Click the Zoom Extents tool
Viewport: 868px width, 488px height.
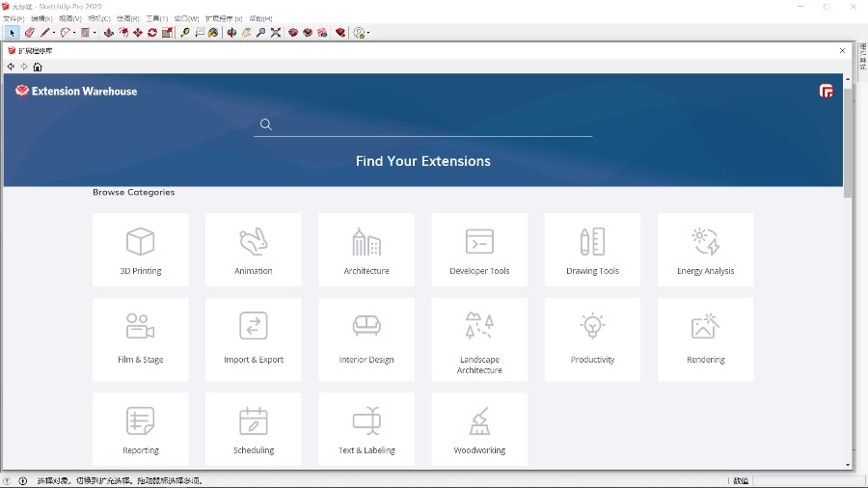pyautogui.click(x=276, y=33)
